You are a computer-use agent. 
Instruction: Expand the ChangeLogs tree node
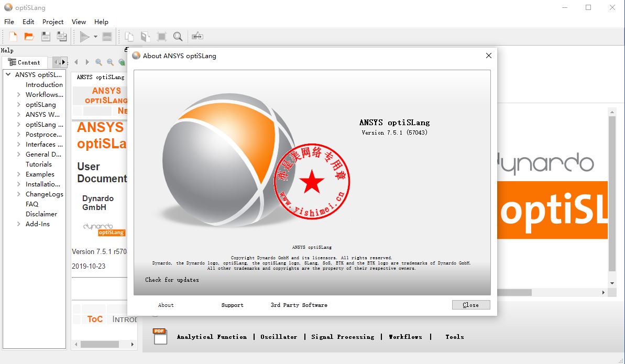click(18, 194)
